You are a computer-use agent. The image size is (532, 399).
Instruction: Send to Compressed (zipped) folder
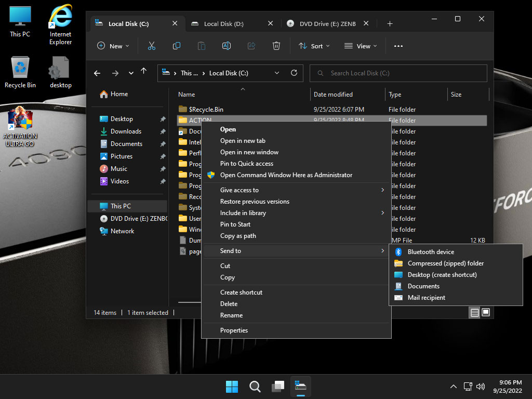(x=456, y=263)
